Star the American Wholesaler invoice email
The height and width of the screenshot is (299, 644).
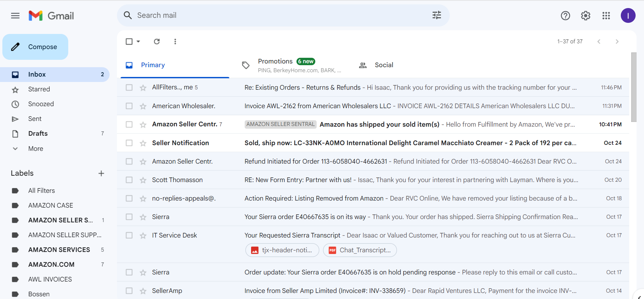tap(143, 106)
